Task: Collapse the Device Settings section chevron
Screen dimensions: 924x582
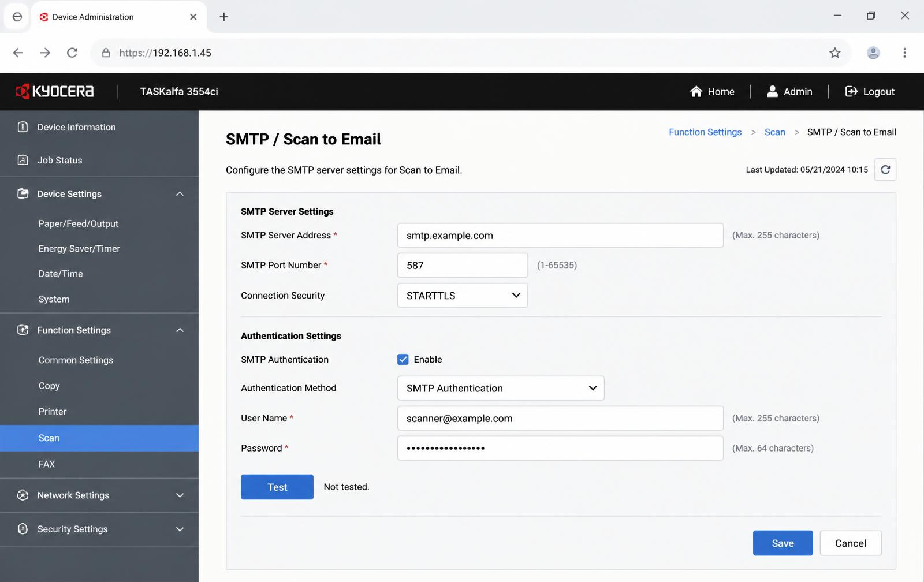Action: pos(180,194)
